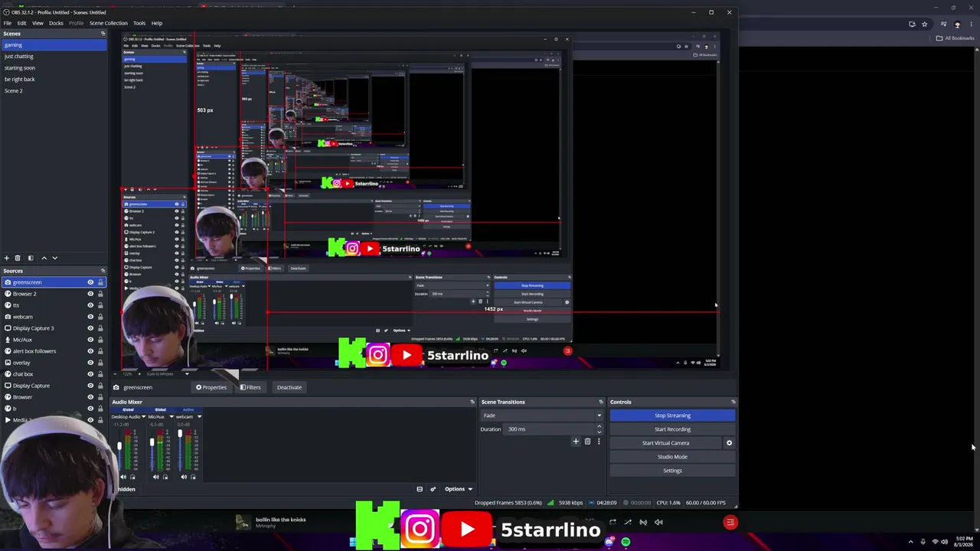This screenshot has width=980, height=551.
Task: Open Discord from the taskbar
Action: (x=609, y=542)
